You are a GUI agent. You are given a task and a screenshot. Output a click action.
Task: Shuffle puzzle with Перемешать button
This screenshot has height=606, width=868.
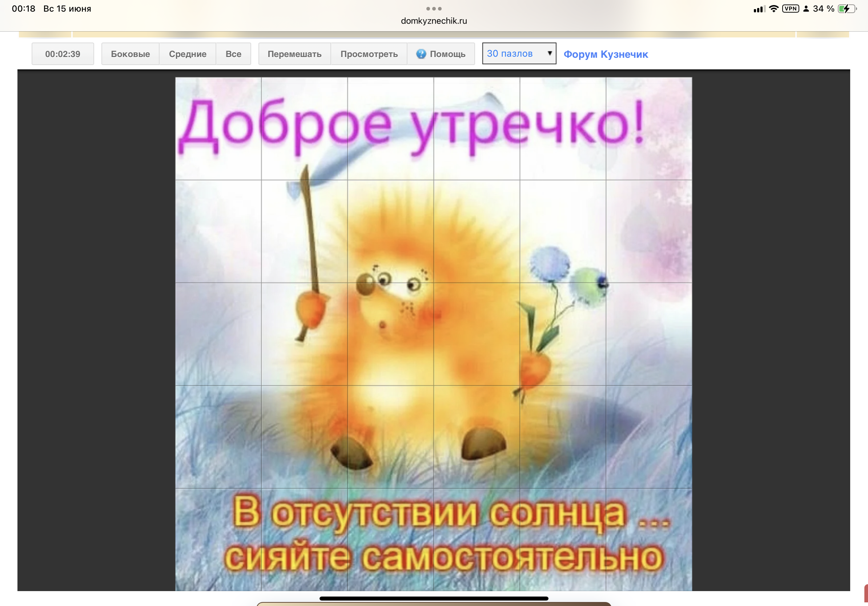point(294,54)
